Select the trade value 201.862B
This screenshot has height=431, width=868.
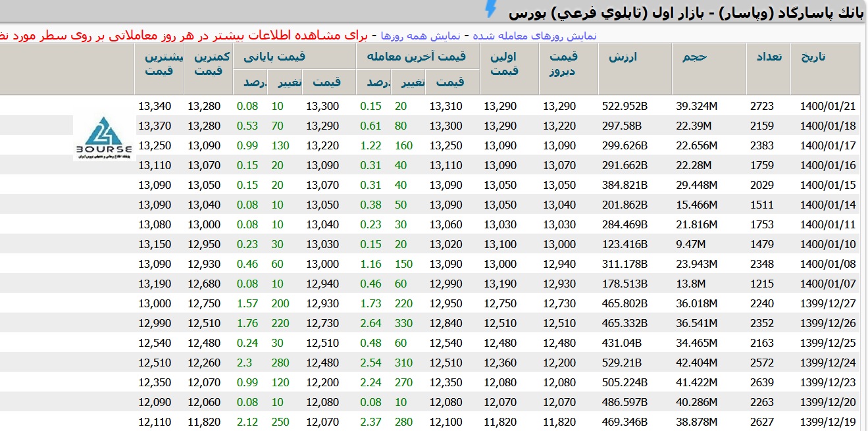coord(625,205)
